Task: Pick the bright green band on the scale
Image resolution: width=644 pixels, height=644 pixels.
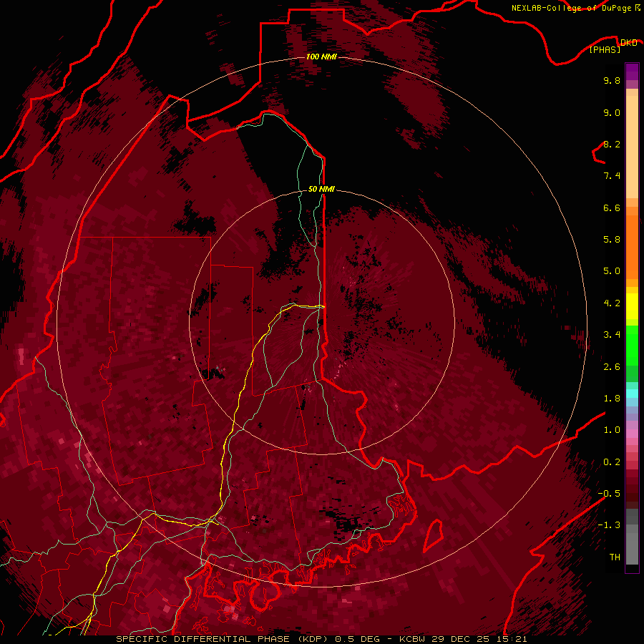Action: coord(632,346)
